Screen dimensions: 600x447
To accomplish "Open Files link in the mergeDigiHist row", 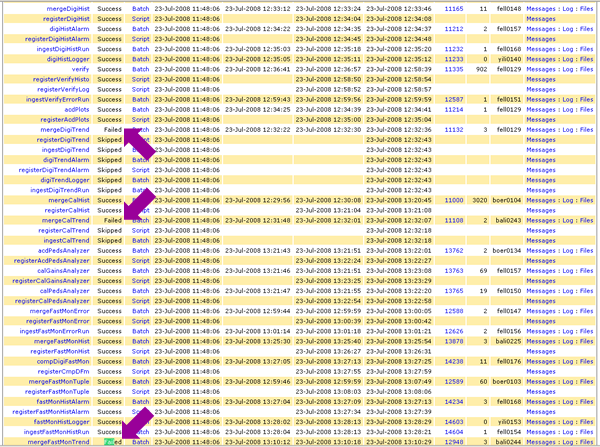I will (x=586, y=8).
